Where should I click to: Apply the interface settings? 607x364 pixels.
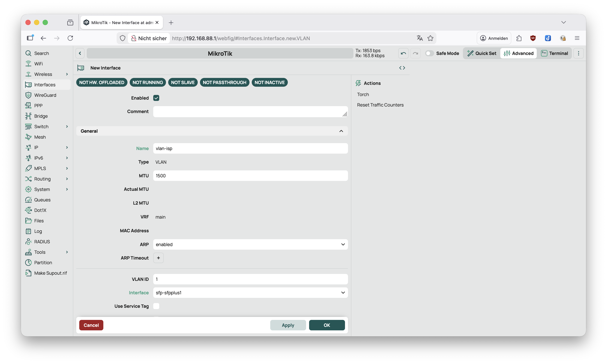pyautogui.click(x=288, y=325)
